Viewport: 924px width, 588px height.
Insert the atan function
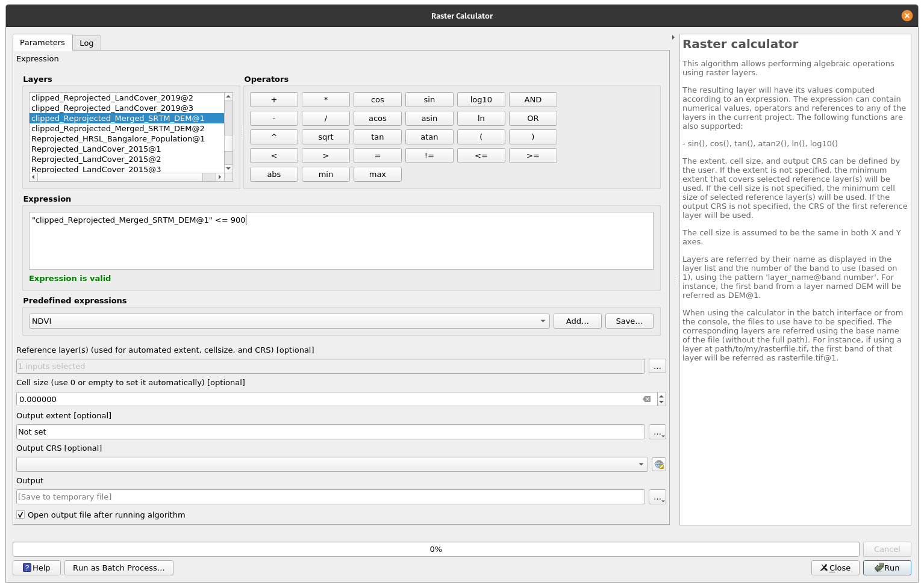click(429, 137)
